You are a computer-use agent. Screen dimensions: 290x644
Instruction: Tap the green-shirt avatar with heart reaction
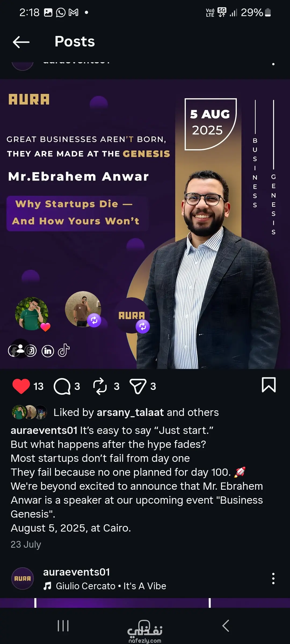(32, 313)
